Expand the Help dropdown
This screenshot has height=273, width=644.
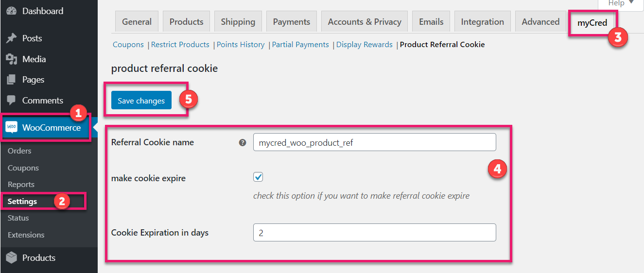click(x=621, y=4)
